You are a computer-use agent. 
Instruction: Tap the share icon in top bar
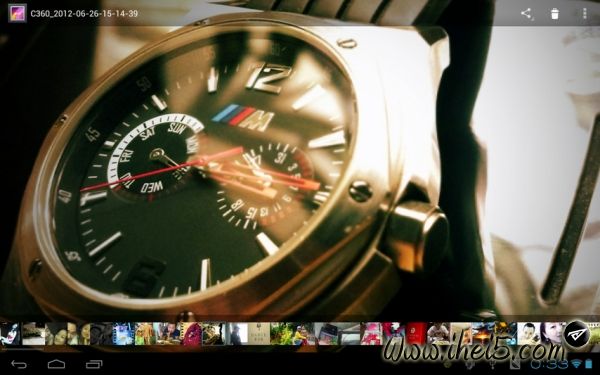[526, 14]
